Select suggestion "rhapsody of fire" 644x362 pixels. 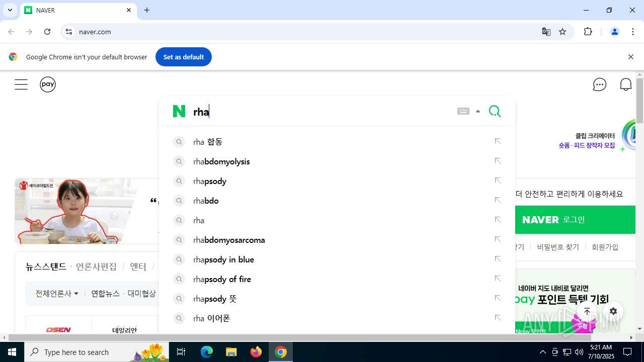(x=222, y=279)
